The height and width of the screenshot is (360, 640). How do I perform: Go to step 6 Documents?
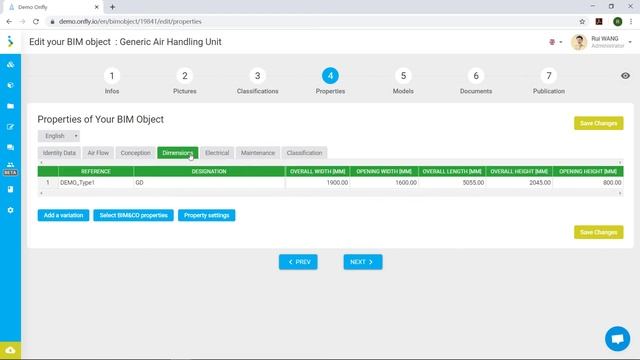point(476,81)
